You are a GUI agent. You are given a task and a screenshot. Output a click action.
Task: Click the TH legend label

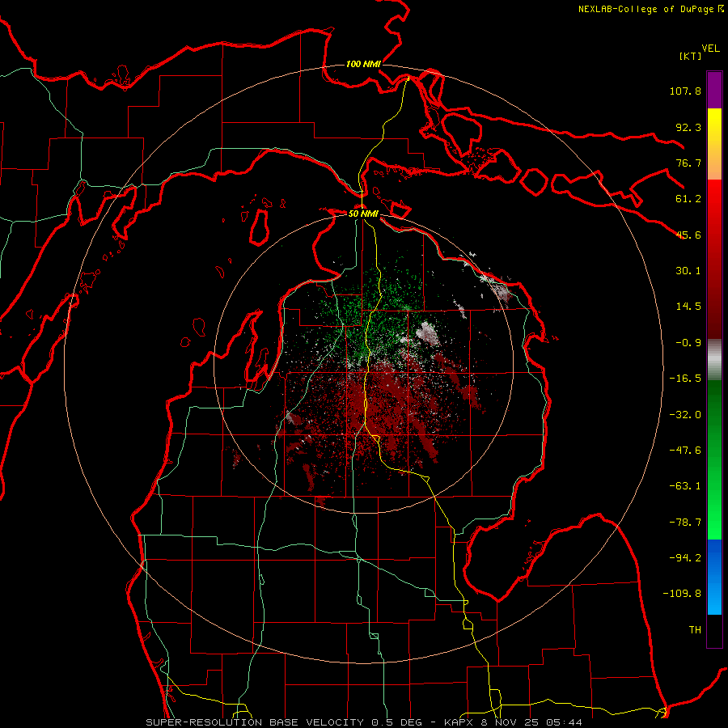pyautogui.click(x=695, y=630)
